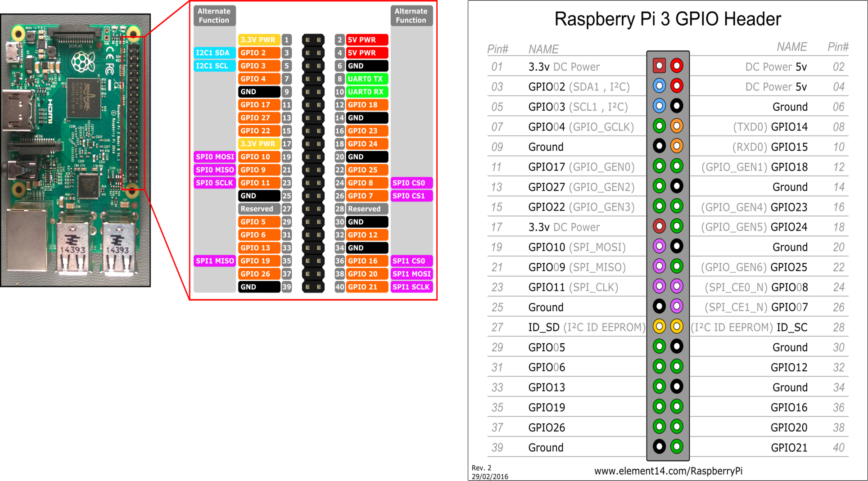Click the red pin 02 circle for 5v power
868x481 pixels.
(676, 66)
